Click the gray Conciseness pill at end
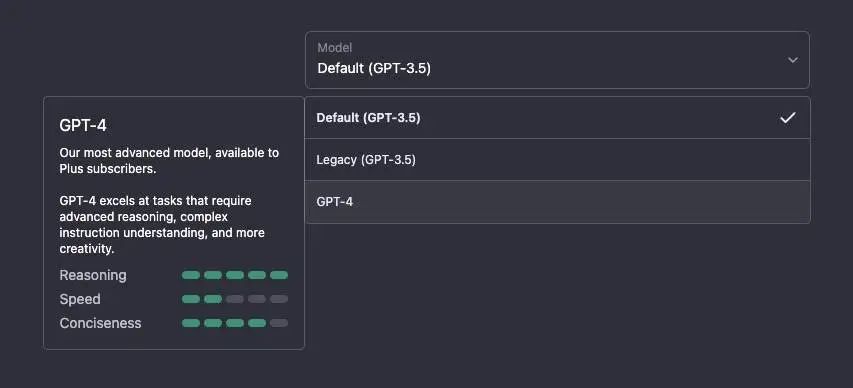853x388 pixels. pos(279,323)
